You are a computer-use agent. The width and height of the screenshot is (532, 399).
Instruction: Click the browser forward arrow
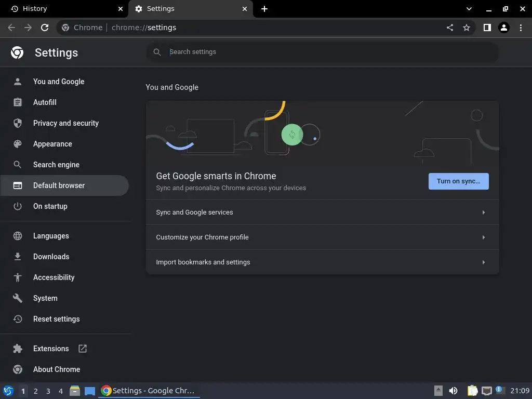pyautogui.click(x=28, y=28)
